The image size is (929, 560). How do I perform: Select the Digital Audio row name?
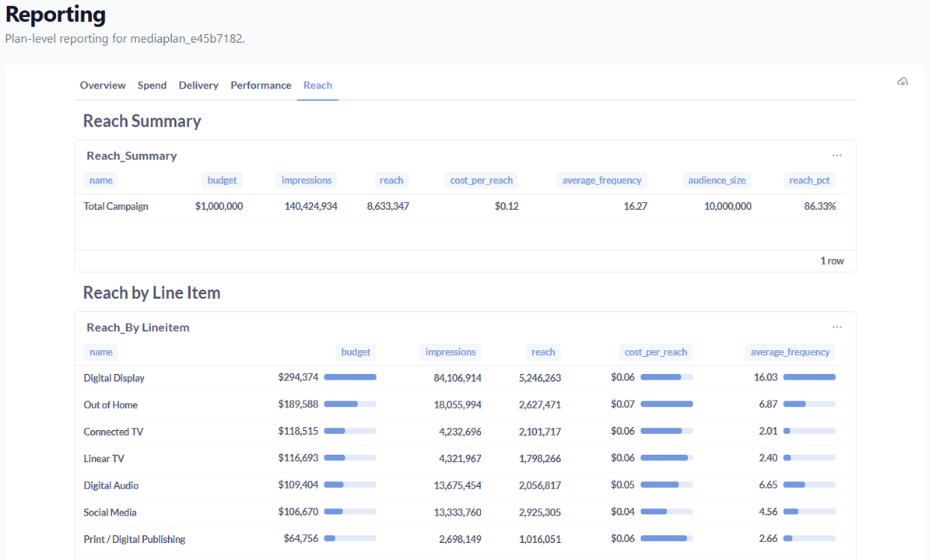point(110,485)
